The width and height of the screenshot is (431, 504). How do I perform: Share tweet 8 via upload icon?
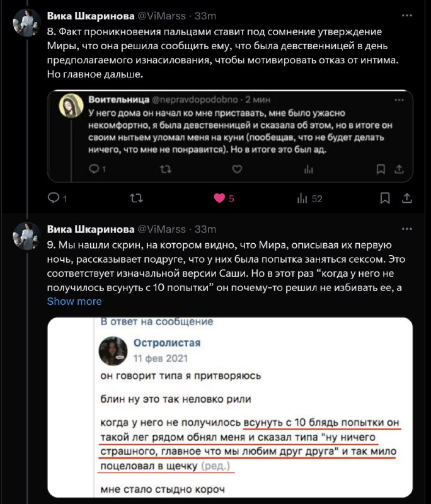tap(406, 198)
